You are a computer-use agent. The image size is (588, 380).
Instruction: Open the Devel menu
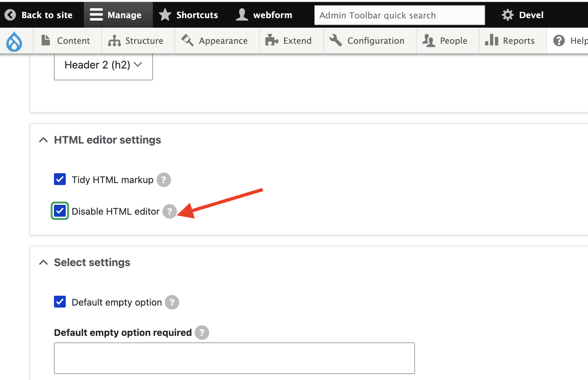pos(522,15)
